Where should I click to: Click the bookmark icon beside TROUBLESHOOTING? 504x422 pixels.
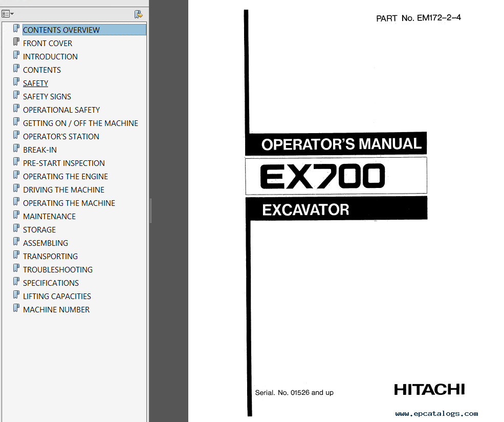coord(16,268)
